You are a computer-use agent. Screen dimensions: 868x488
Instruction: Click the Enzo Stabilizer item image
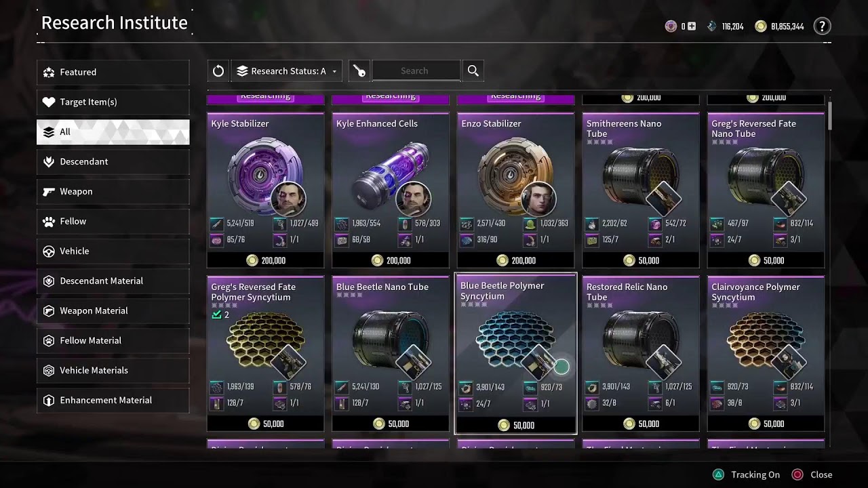(x=505, y=173)
